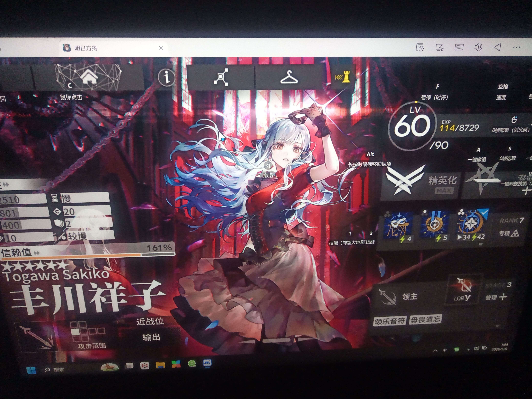
Task: Open the operator info icon
Action: 166,77
